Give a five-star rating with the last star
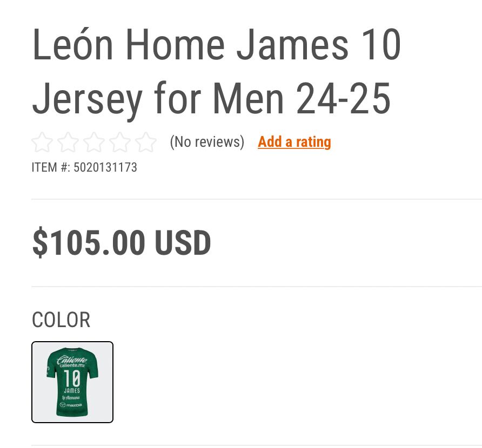Image resolution: width=482 pixels, height=448 pixels. coord(146,142)
